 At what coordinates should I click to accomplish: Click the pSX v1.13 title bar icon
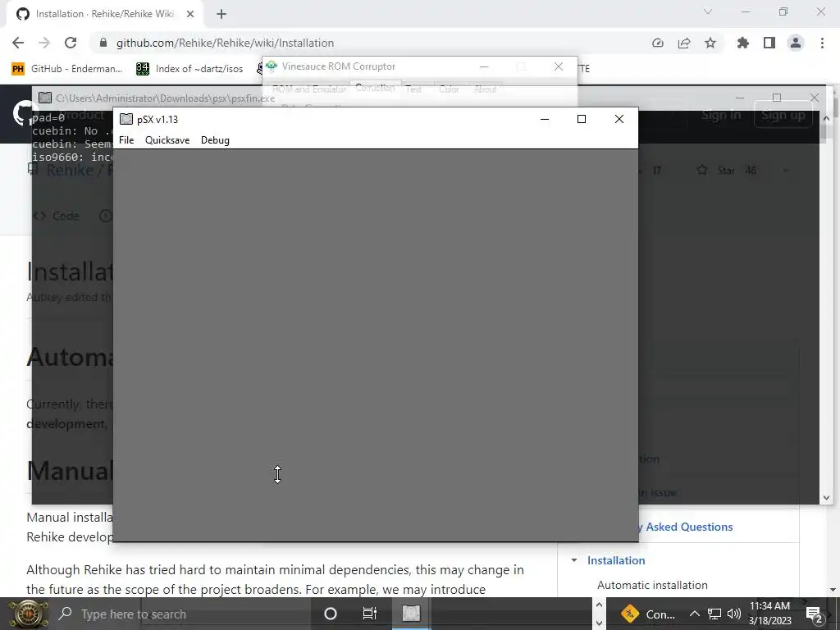coord(126,119)
